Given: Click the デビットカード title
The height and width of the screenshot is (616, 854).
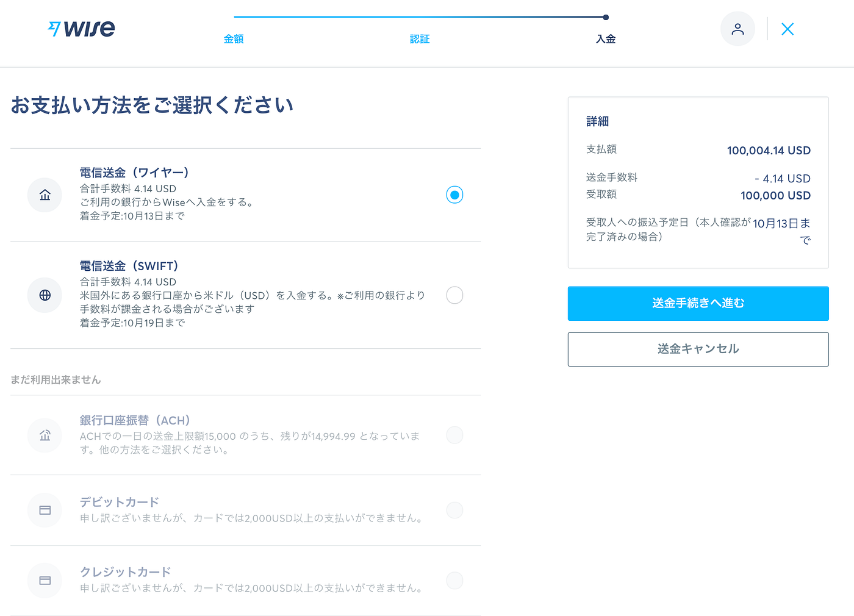Looking at the screenshot, I should 120,502.
